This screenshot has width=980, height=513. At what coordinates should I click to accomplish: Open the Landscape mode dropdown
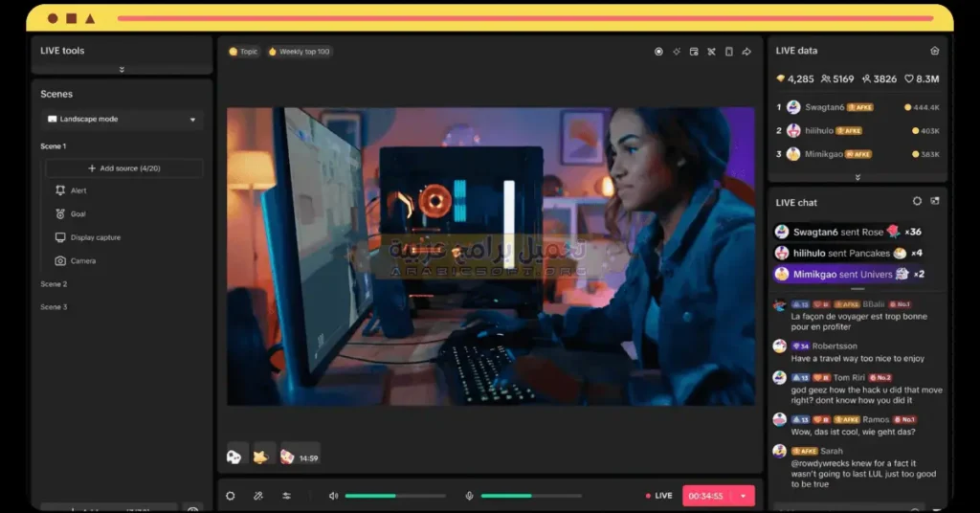pyautogui.click(x=122, y=119)
